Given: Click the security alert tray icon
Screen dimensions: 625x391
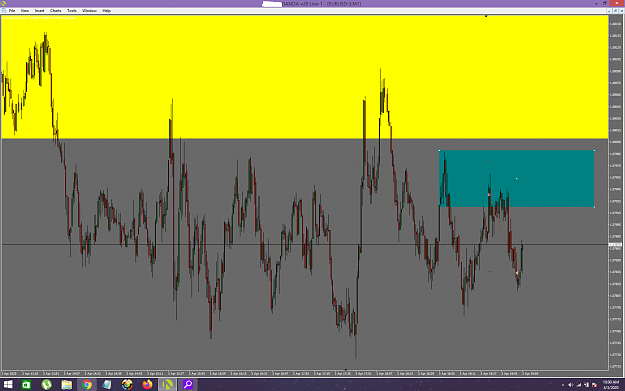Looking at the screenshot, I should [594, 385].
